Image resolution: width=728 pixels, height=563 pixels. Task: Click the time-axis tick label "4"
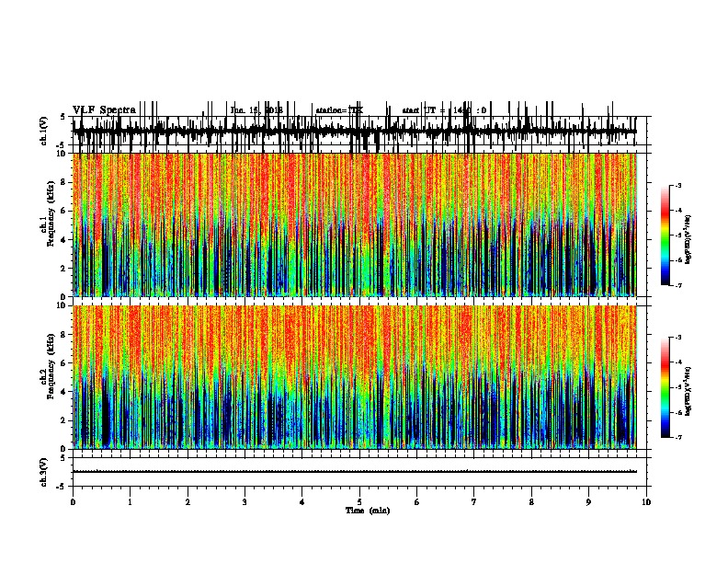coord(302,502)
